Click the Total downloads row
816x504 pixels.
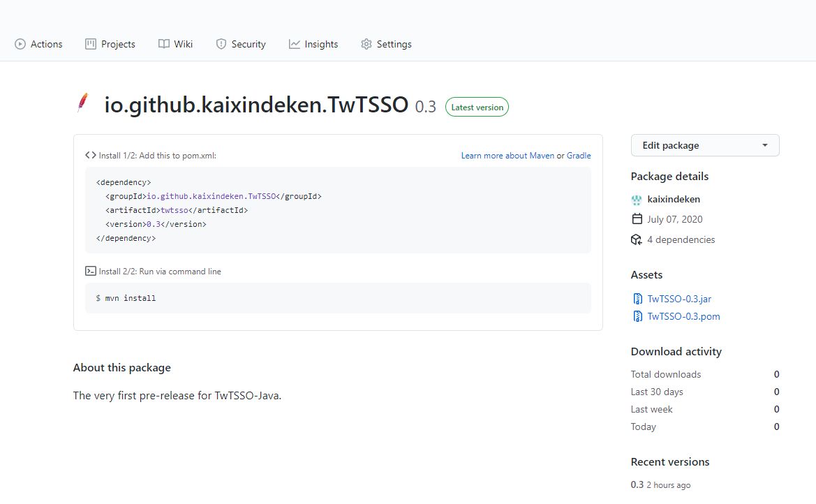tap(705, 374)
